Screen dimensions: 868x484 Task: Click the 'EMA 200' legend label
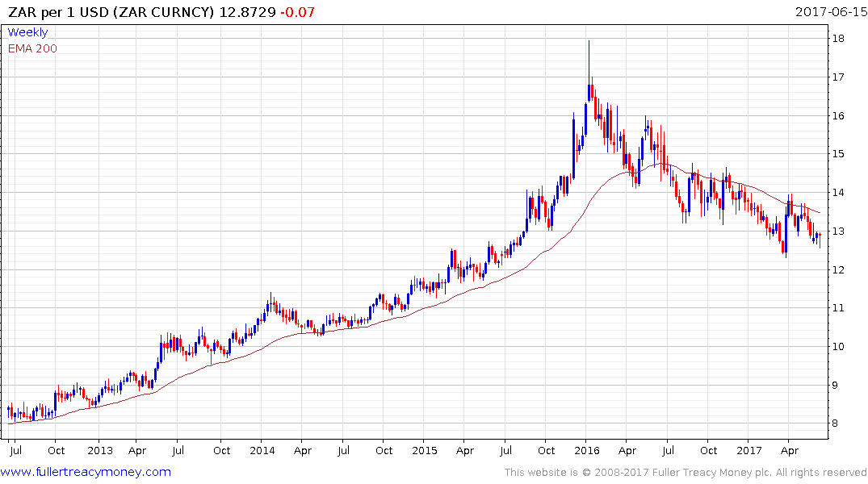[32, 48]
